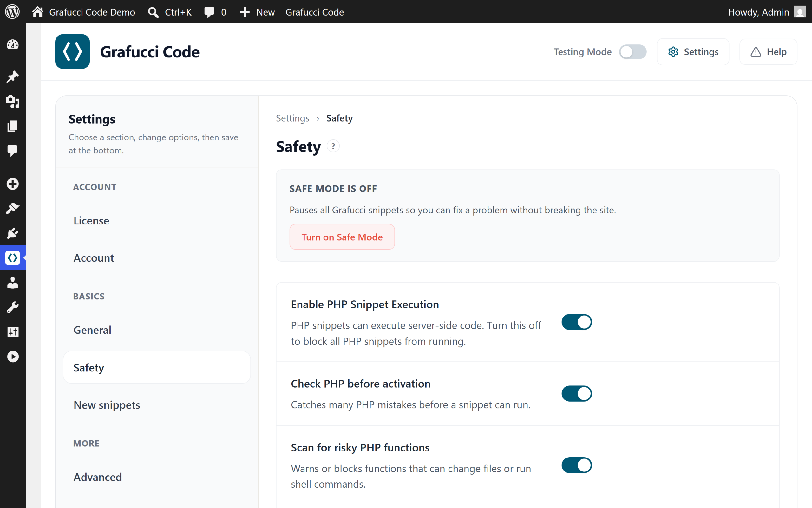Open the Settings sliders icon in sidebar
812x508 pixels.
tap(13, 332)
